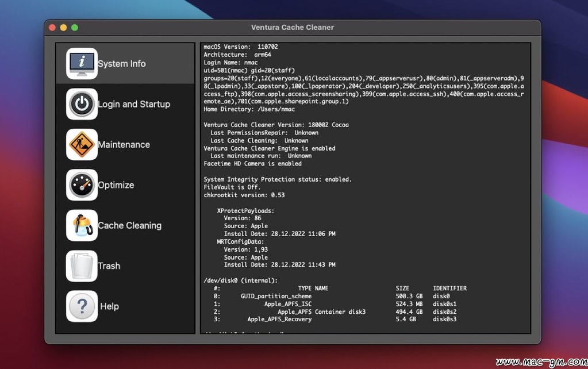
Task: Click the "XProtectPayloads:" heading
Action: point(245,211)
